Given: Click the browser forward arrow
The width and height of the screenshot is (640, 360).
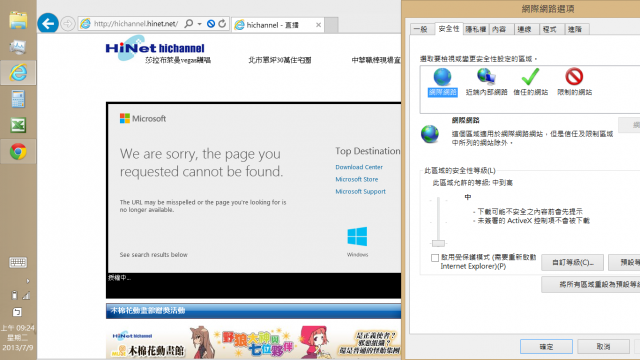Looking at the screenshot, I should [x=68, y=24].
